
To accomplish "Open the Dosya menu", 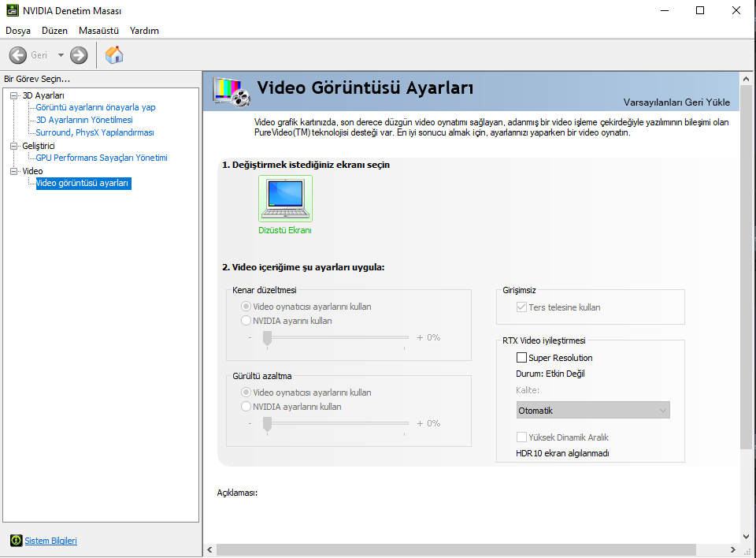I will click(x=18, y=31).
